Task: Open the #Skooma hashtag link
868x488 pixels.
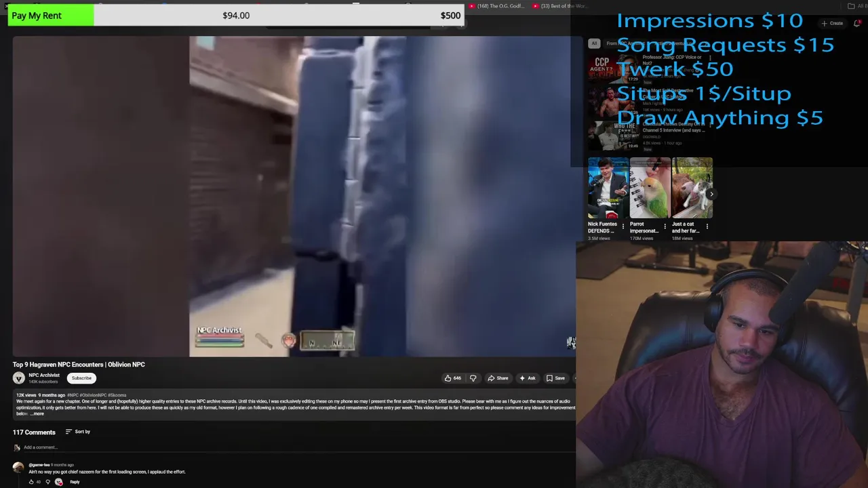Action: coord(117,395)
